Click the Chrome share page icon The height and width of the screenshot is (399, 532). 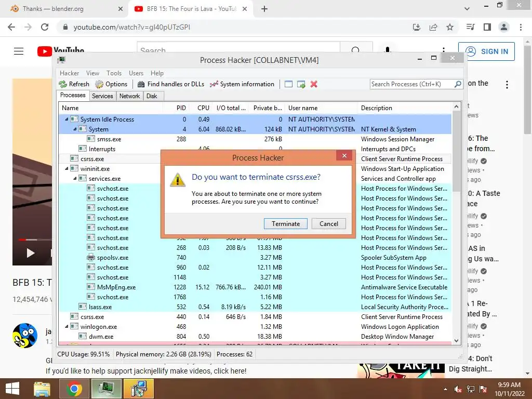click(x=433, y=27)
